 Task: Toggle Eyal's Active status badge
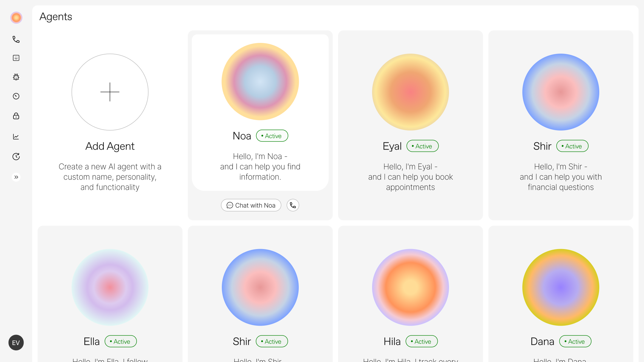tap(422, 146)
